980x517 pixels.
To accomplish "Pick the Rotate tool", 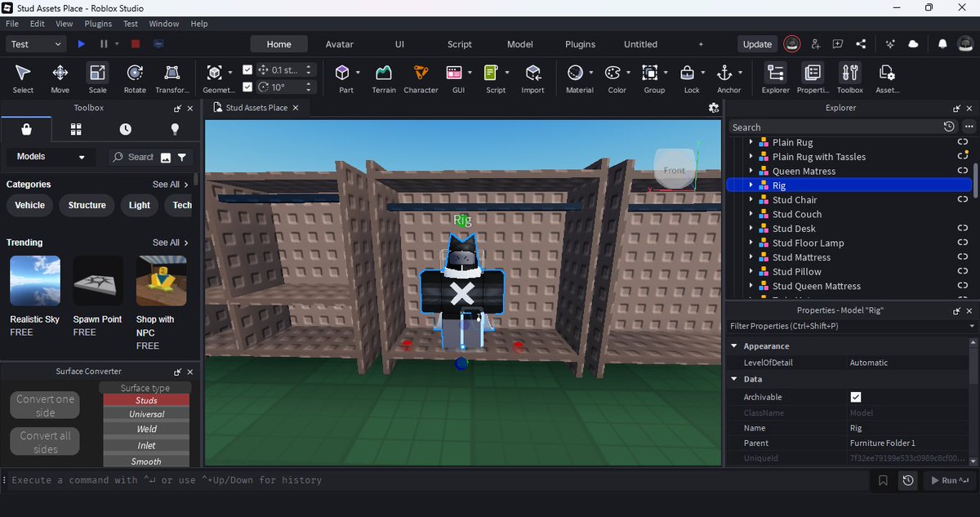I will pyautogui.click(x=135, y=78).
